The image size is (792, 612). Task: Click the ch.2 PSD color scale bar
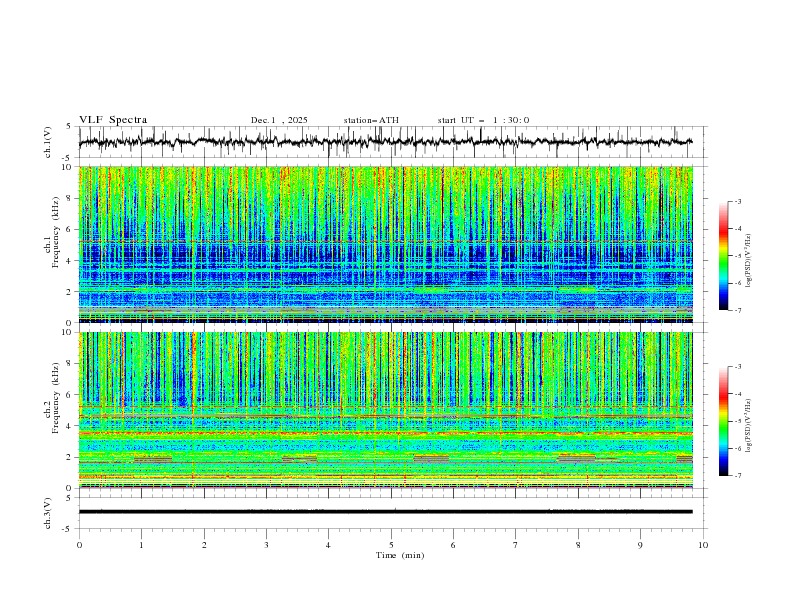723,421
